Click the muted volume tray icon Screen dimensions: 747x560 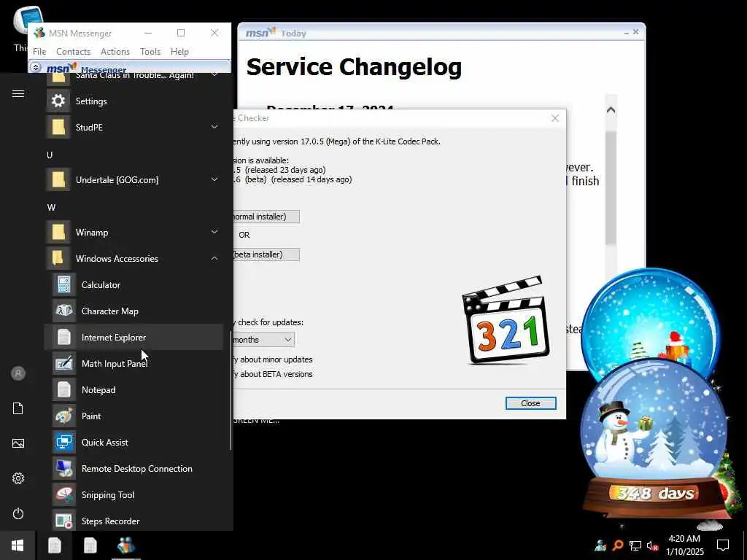pyautogui.click(x=652, y=545)
